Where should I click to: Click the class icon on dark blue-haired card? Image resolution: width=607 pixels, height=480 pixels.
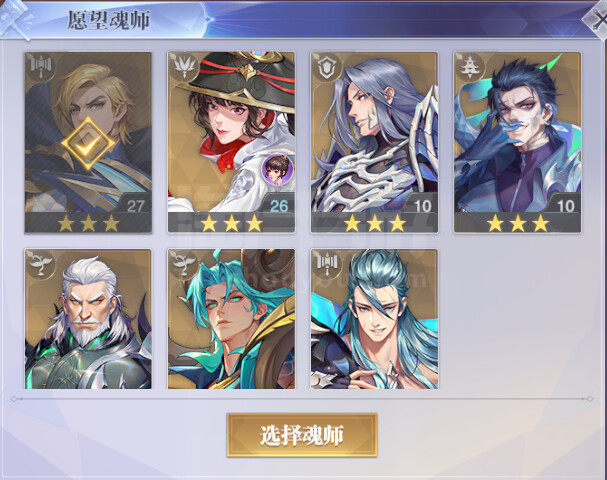(470, 67)
